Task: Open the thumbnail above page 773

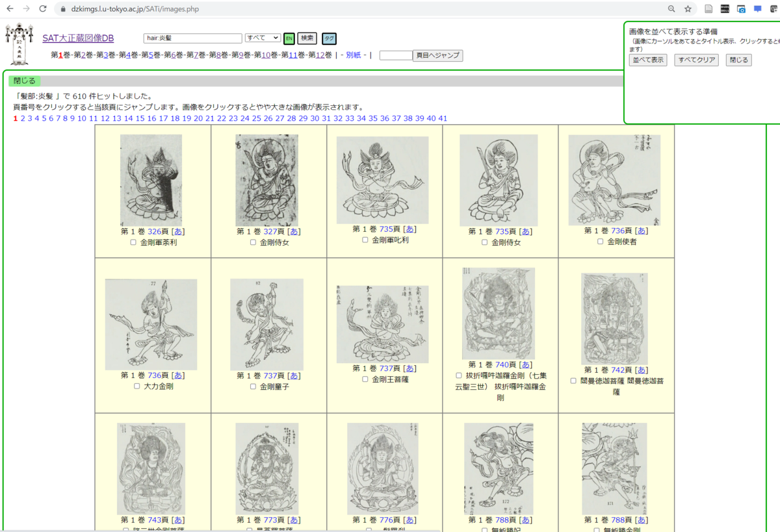Action: [267, 469]
